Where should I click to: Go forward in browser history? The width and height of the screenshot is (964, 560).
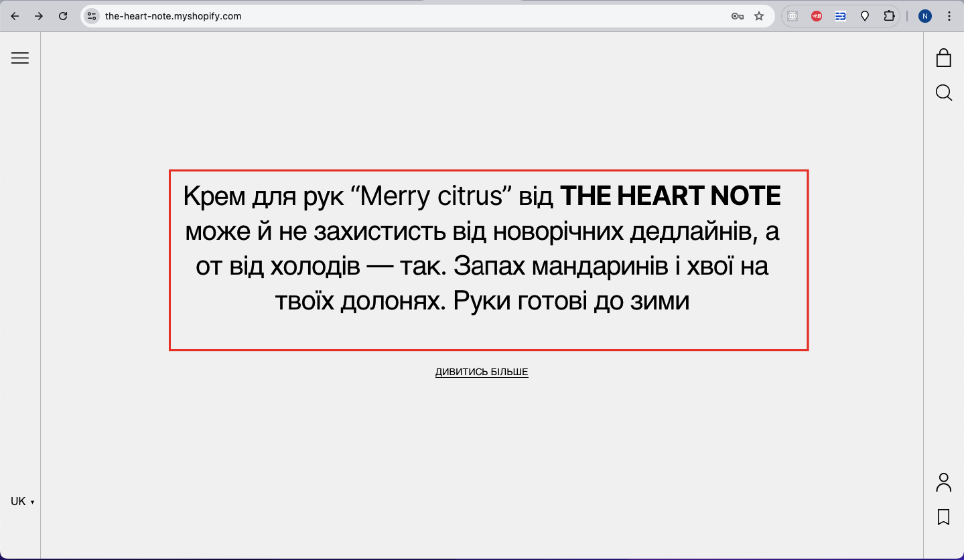pyautogui.click(x=39, y=16)
